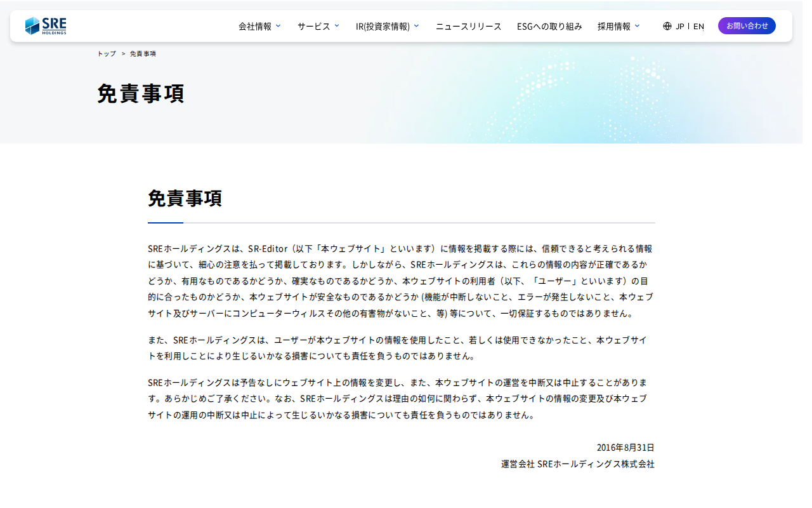Go to トップ via breadcrumb
This screenshot has width=812, height=508.
click(x=107, y=54)
